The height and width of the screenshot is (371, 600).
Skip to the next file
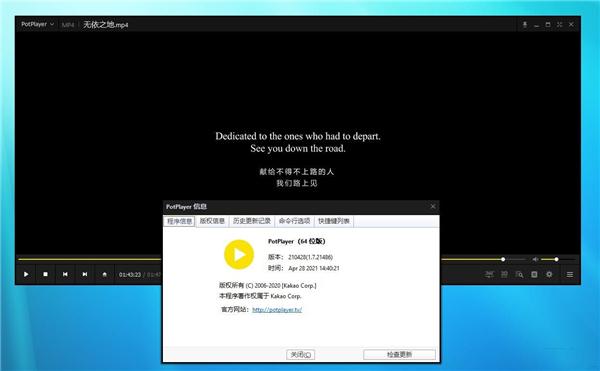[x=85, y=274]
